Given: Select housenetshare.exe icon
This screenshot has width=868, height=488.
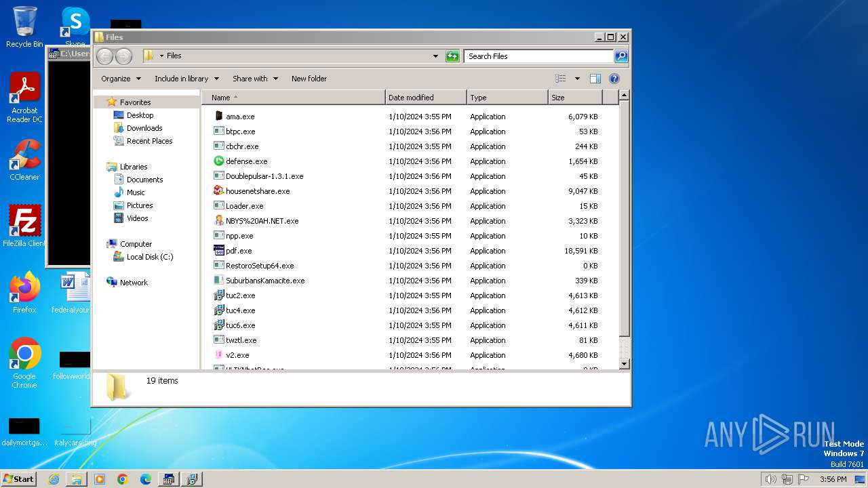Looking at the screenshot, I should (x=218, y=191).
